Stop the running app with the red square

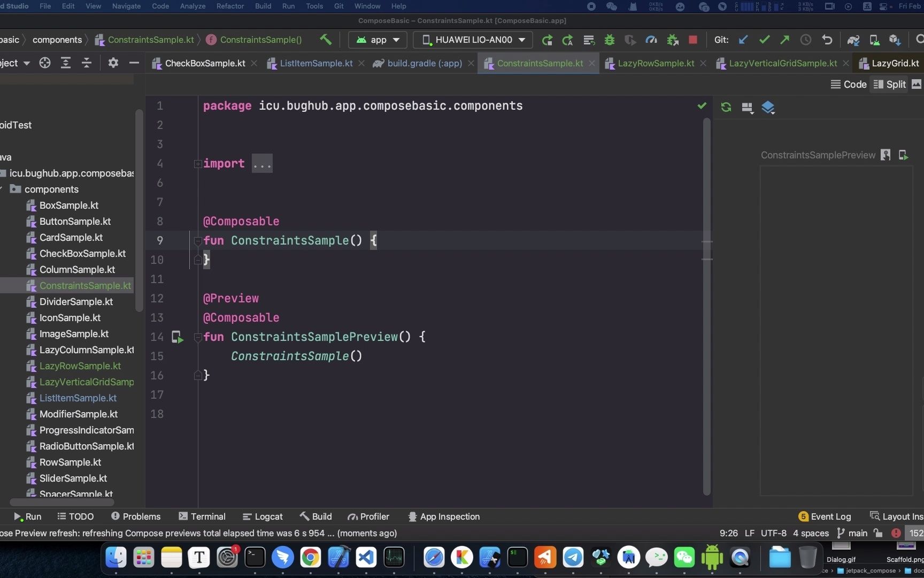click(x=693, y=40)
